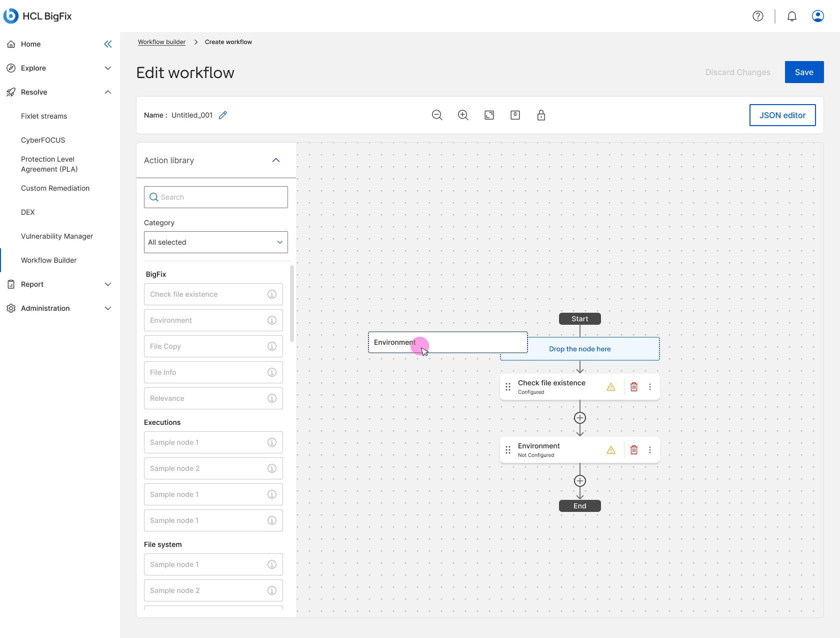
Task: Toggle the canvas lock icon
Action: [x=541, y=115]
